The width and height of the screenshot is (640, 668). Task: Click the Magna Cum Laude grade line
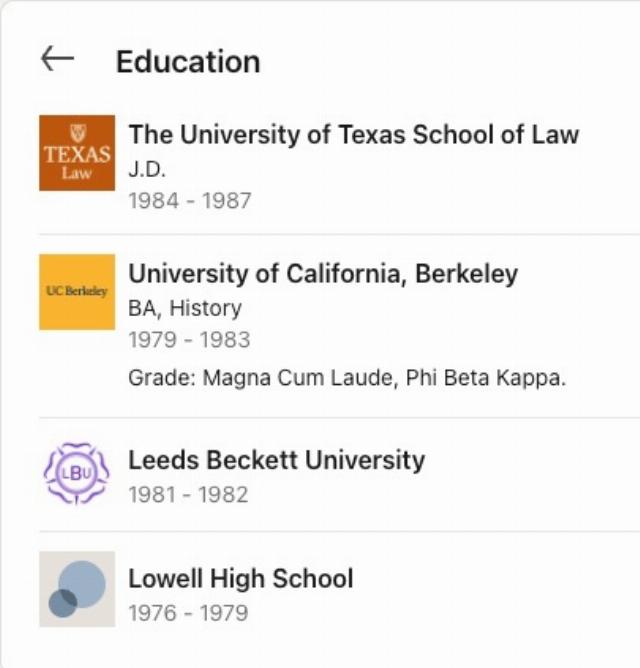pos(347,378)
